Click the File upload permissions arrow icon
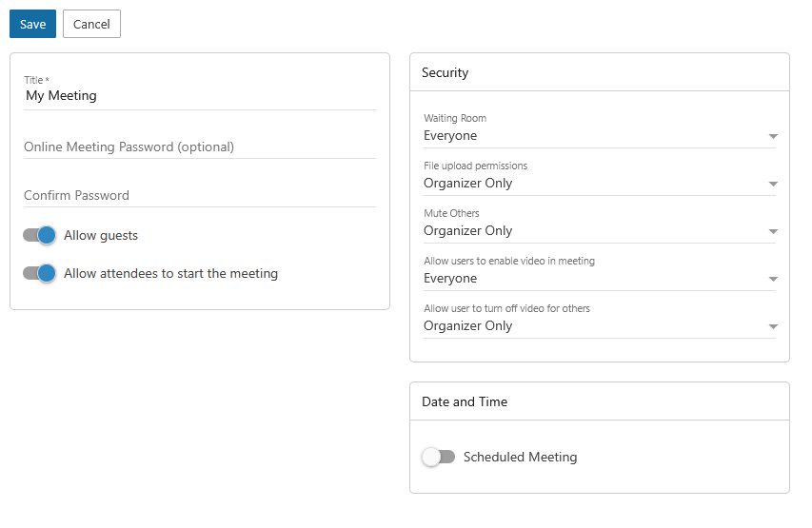 (x=773, y=185)
